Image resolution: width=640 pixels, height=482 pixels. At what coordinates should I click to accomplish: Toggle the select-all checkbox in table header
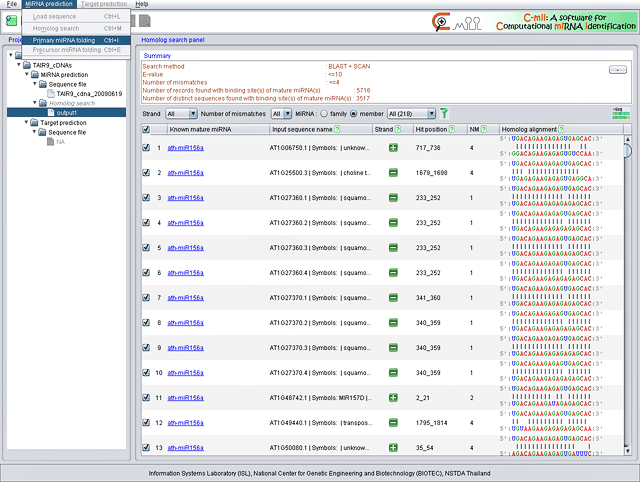point(147,130)
